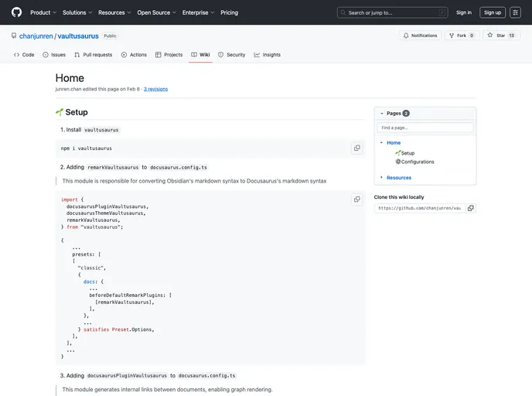
Task: Star the vaultusaurus repository
Action: click(501, 36)
